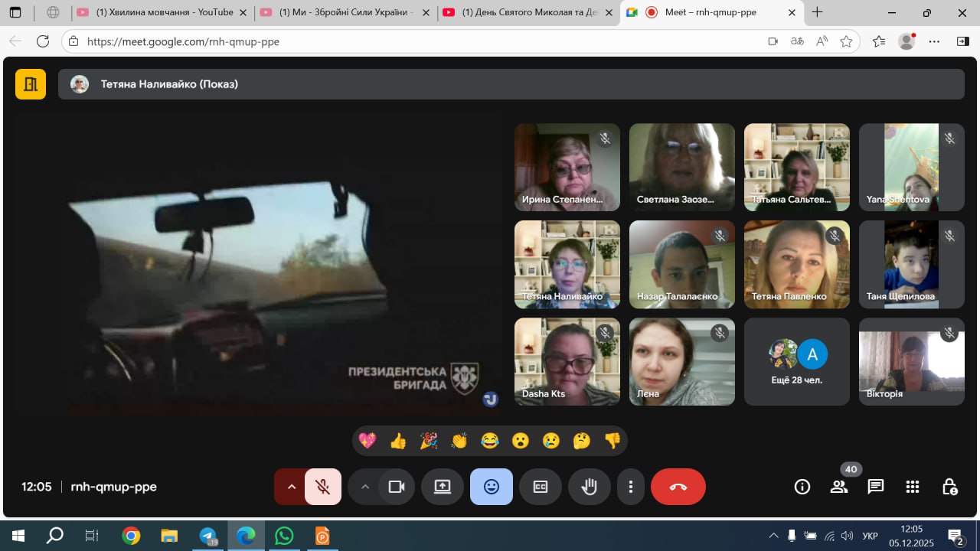Expand audio settings arrow beside microphone
The height and width of the screenshot is (551, 980).
pos(291,487)
